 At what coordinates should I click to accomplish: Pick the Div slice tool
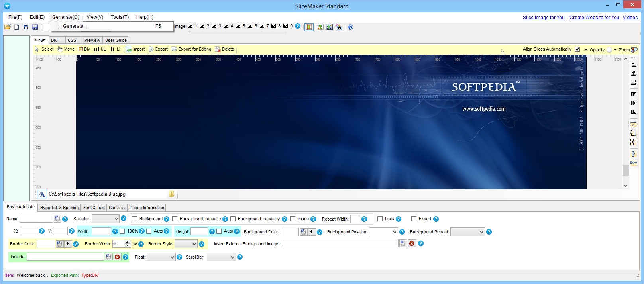point(84,49)
